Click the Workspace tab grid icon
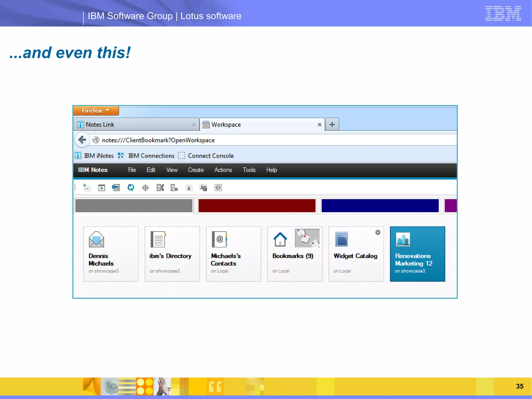Image resolution: width=532 pixels, height=399 pixels. click(206, 125)
